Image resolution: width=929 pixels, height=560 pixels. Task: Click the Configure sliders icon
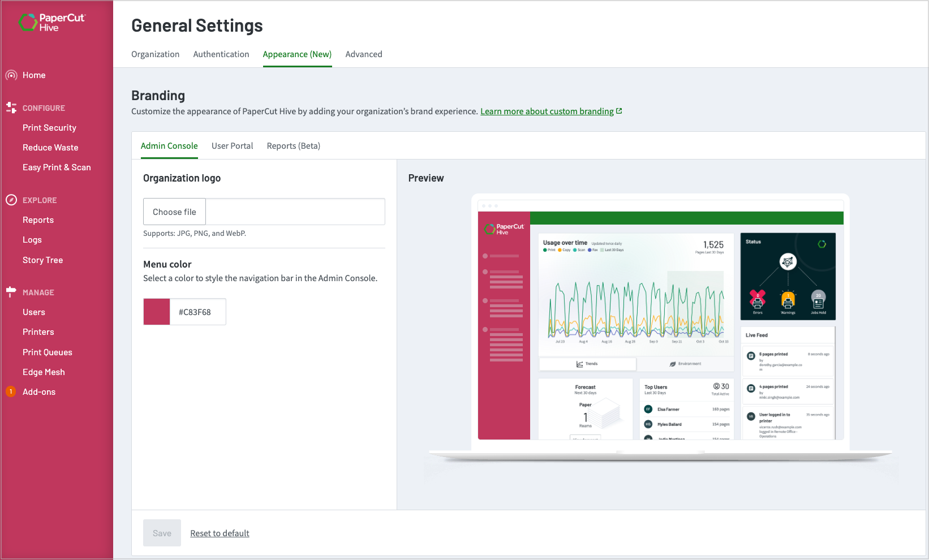pos(11,107)
